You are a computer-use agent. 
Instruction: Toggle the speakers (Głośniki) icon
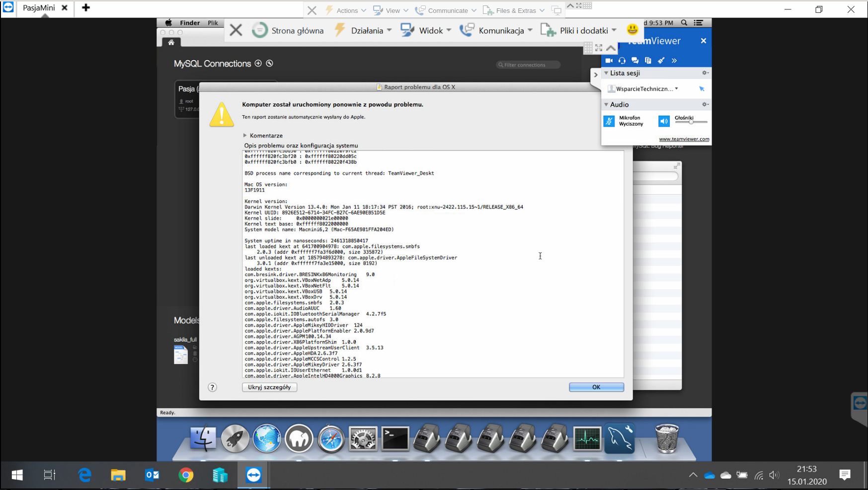point(664,121)
